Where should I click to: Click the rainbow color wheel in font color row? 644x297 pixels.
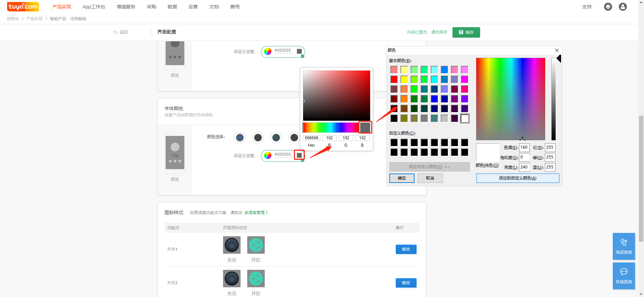(268, 155)
